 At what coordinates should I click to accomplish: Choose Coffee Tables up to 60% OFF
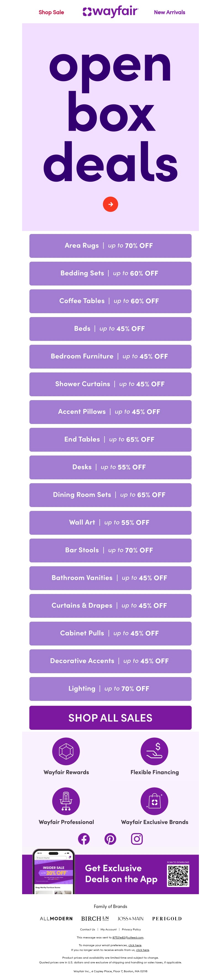pos(110,301)
